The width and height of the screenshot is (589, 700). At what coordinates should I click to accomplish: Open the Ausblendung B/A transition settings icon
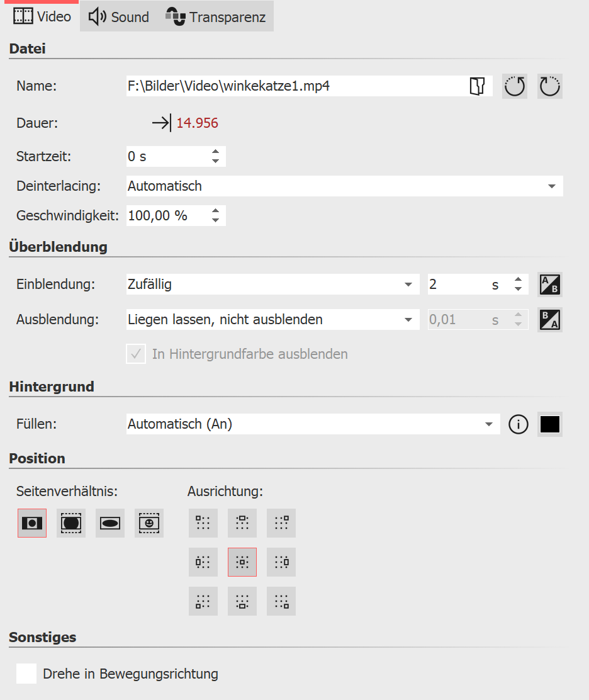(550, 320)
